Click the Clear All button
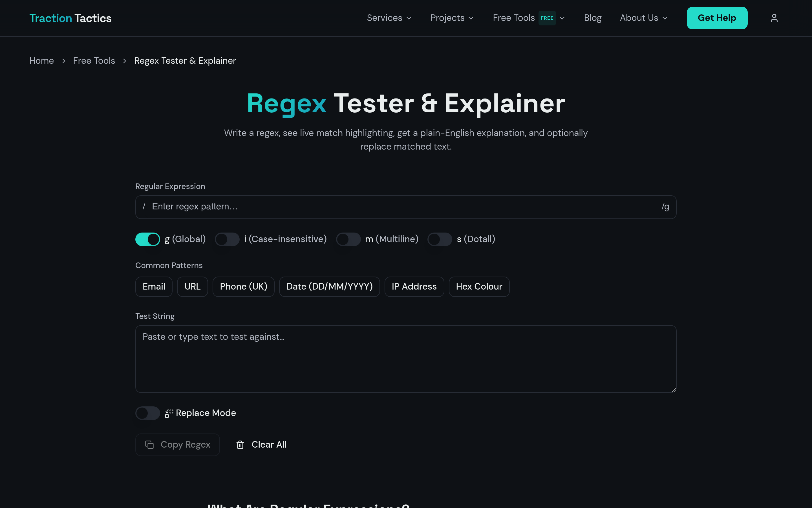 click(261, 445)
